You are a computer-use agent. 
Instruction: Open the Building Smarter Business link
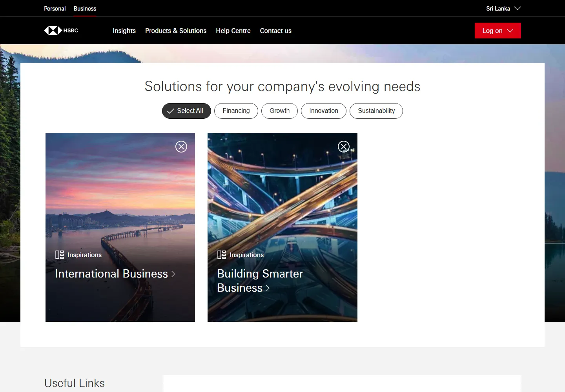tap(260, 281)
